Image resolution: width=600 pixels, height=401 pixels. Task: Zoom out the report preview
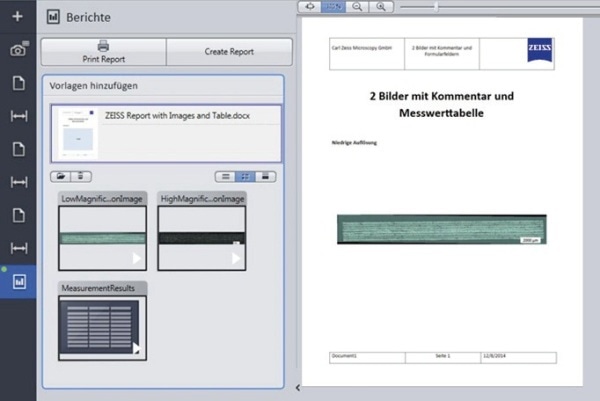359,6
